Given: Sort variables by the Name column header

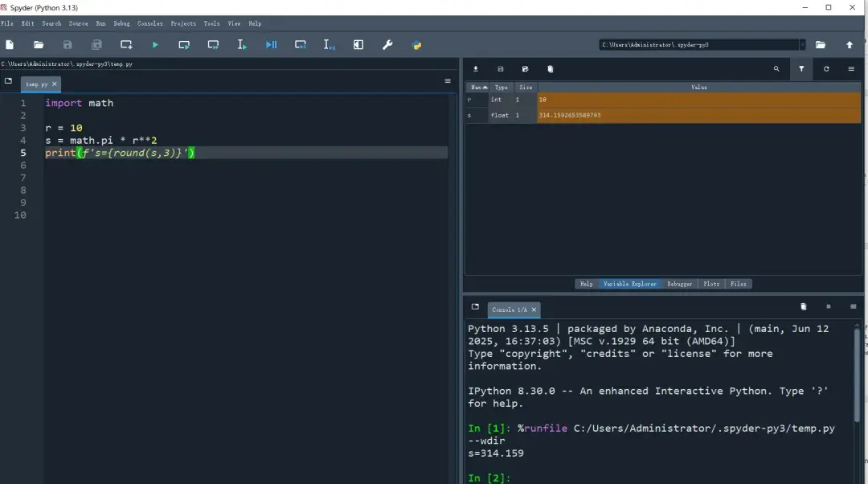Looking at the screenshot, I should tap(475, 87).
